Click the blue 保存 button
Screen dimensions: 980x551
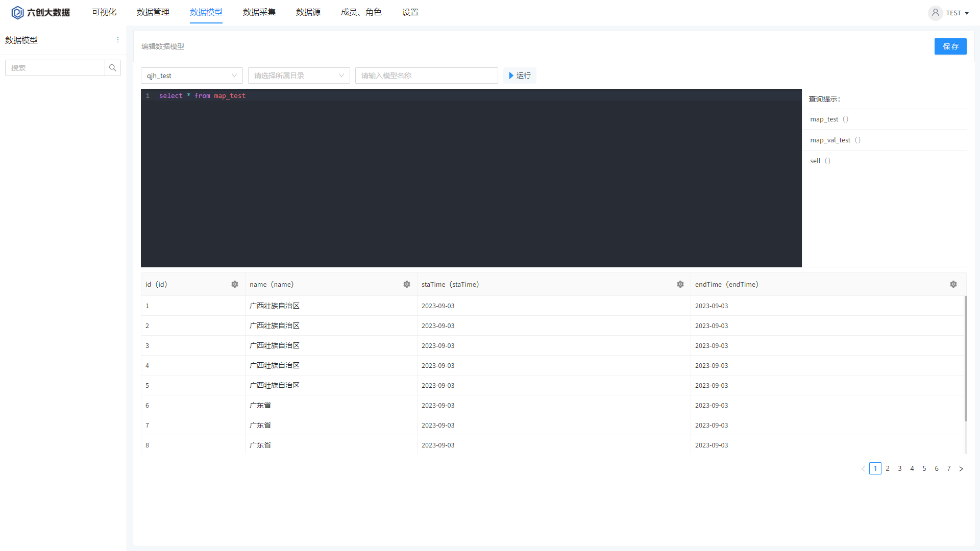point(950,46)
